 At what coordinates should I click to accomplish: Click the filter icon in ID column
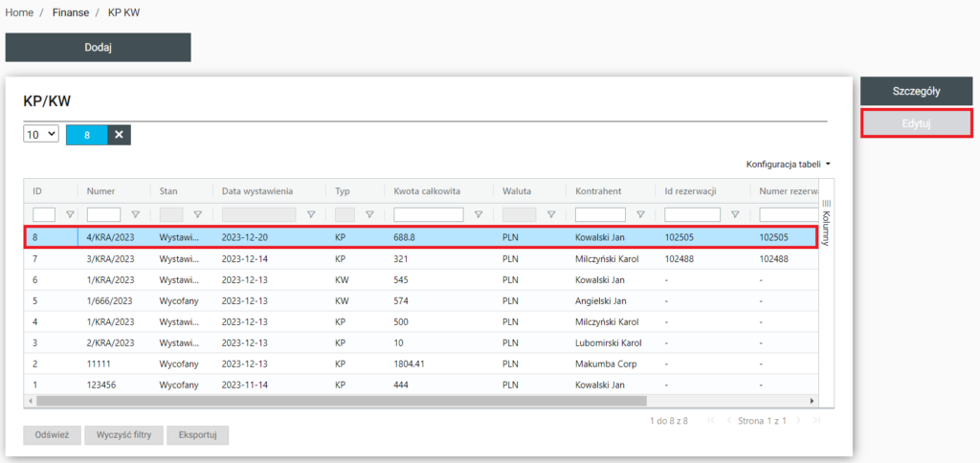point(69,215)
